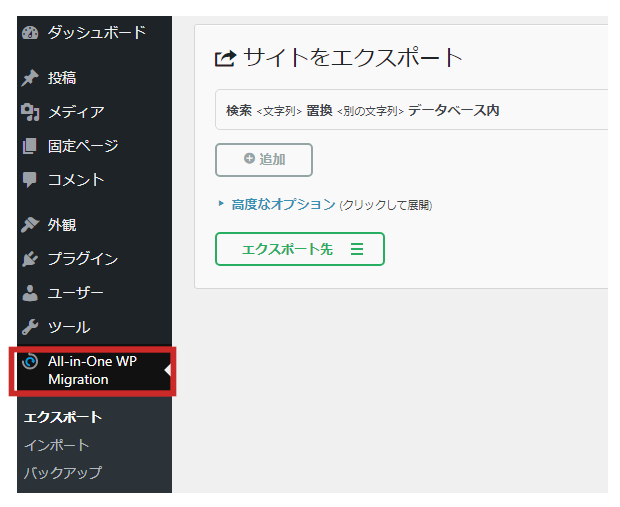Viewport: 620px width, 507px height.
Task: Click the plus icon in the 追加 button
Action: (249, 159)
